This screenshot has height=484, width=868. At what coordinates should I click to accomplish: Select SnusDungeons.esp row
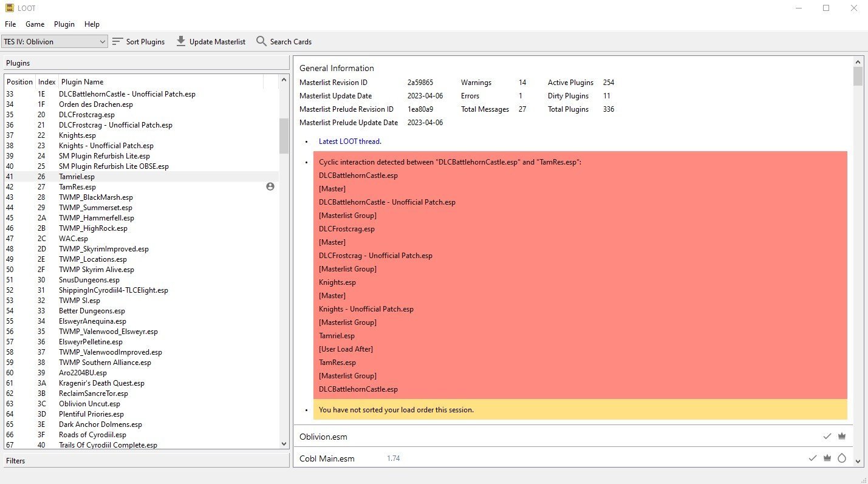tap(141, 280)
